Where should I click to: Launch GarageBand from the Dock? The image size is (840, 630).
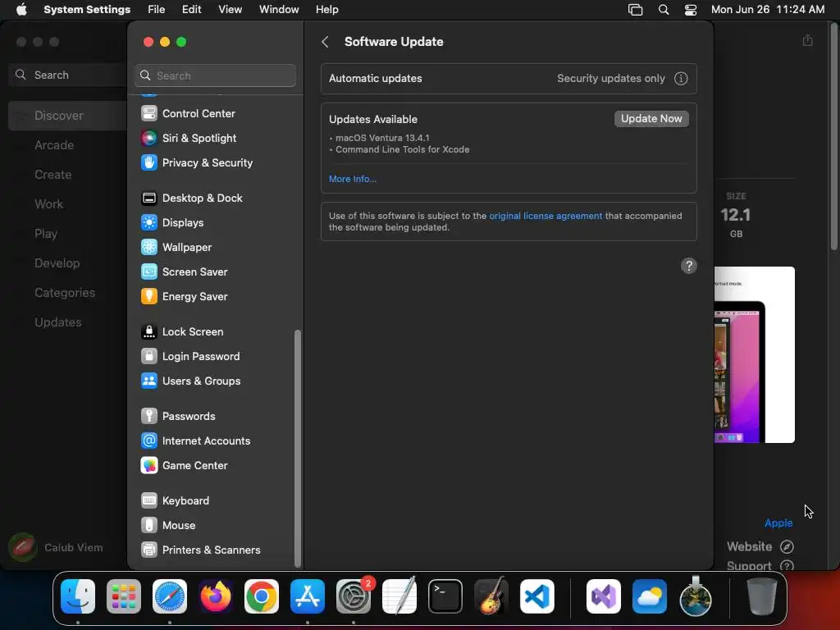tap(491, 596)
